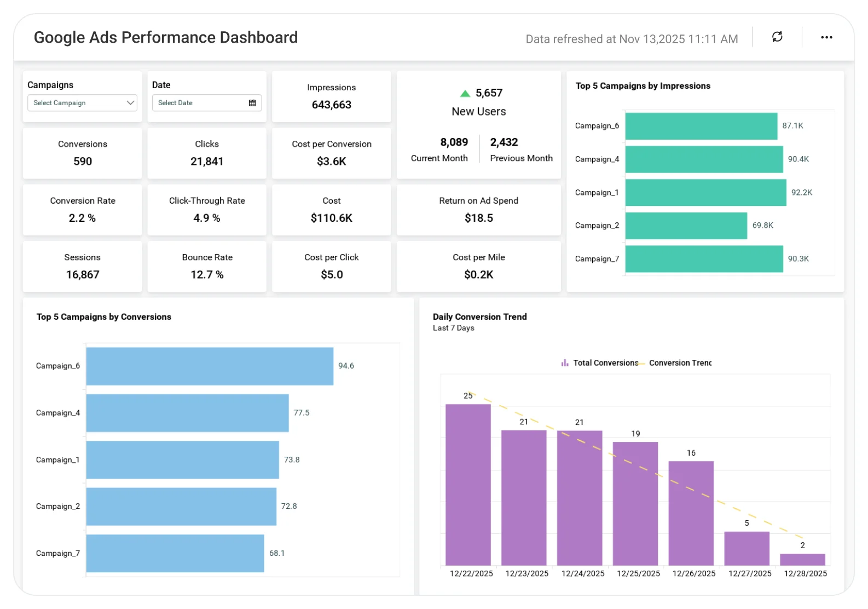Click the Campaign_6 conversions bar 94.6
868x609 pixels.
coord(210,366)
